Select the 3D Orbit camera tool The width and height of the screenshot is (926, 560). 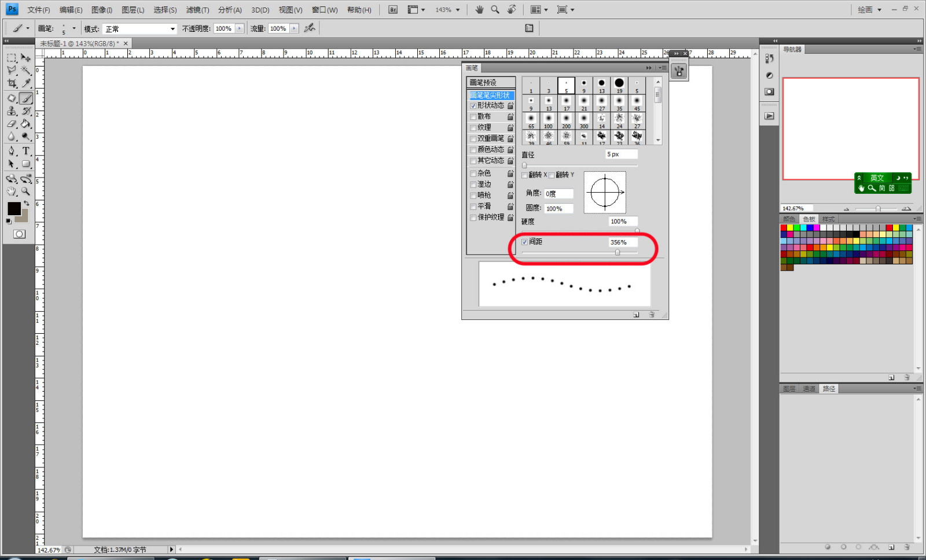26,179
